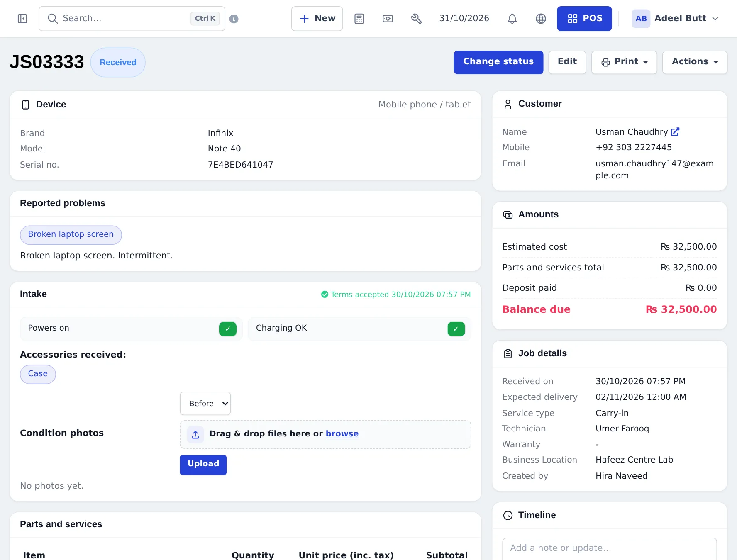Click customer name Usman Chaudhry

point(632,132)
